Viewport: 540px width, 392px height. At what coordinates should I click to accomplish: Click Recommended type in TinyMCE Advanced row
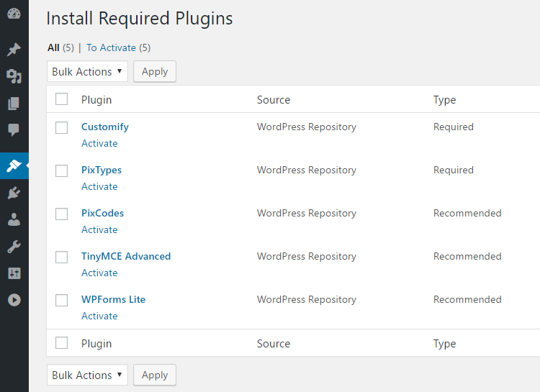pyautogui.click(x=467, y=256)
